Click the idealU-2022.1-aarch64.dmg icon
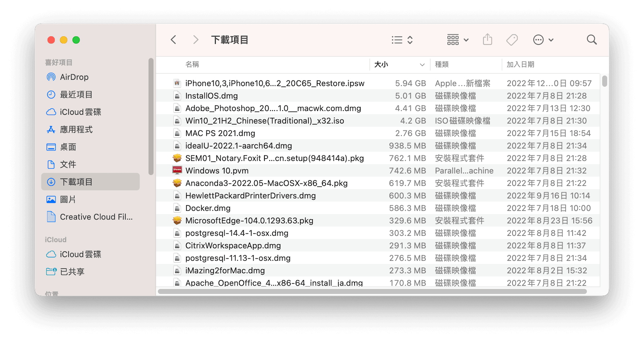644x342 pixels. click(177, 146)
